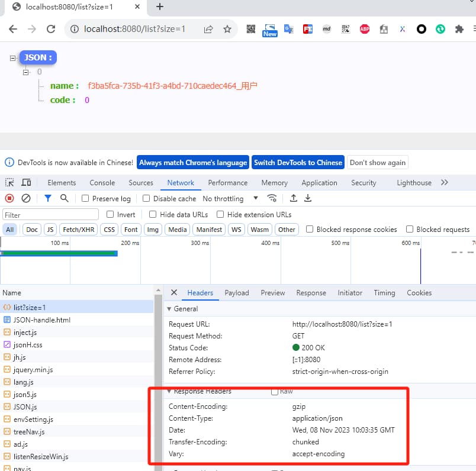The image size is (476, 471).
Task: Click the import HAR upload icon
Action: [293, 199]
